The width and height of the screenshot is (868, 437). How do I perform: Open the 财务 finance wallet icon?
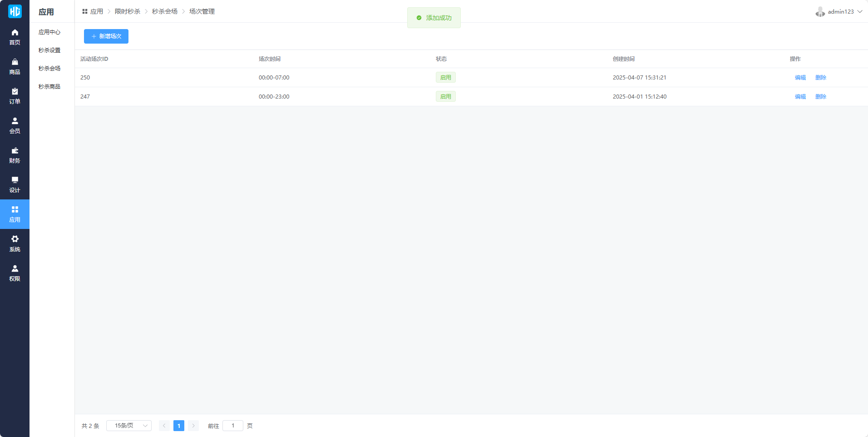15,151
